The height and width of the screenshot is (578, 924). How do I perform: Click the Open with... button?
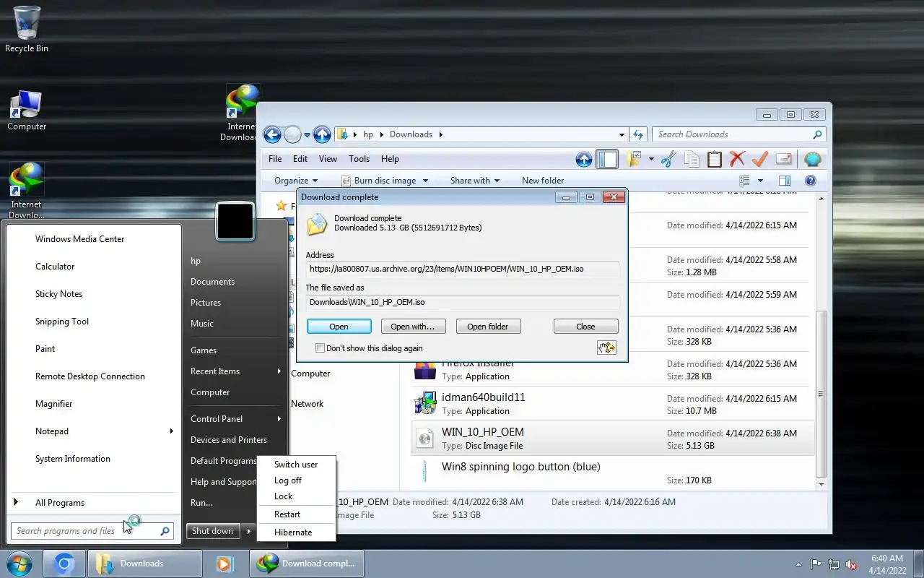(x=413, y=327)
